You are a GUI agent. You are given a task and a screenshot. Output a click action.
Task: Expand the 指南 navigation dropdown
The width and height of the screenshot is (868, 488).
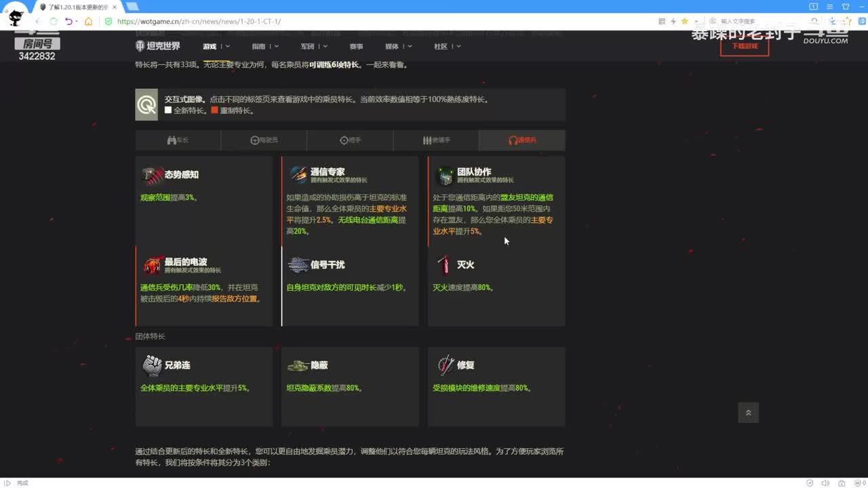click(264, 46)
